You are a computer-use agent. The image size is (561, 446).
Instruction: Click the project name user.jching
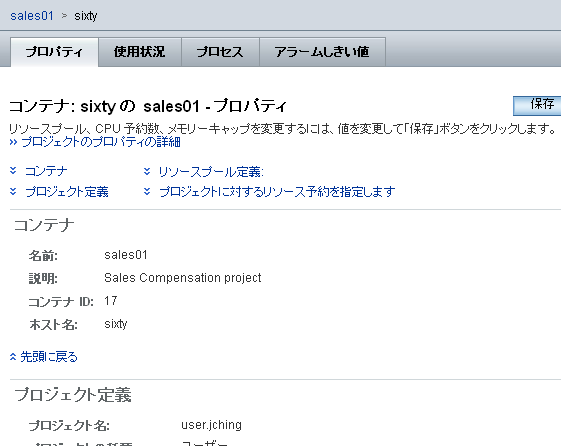[x=211, y=425]
